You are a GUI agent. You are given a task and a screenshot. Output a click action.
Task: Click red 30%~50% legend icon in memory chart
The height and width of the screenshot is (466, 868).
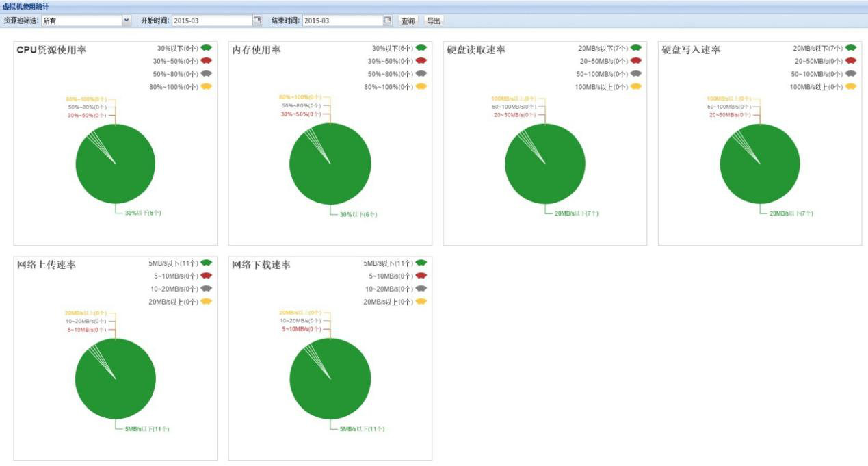(x=421, y=61)
